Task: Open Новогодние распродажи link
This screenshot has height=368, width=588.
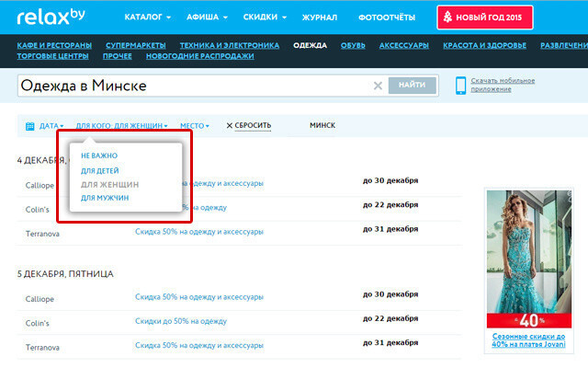Action: [x=198, y=56]
